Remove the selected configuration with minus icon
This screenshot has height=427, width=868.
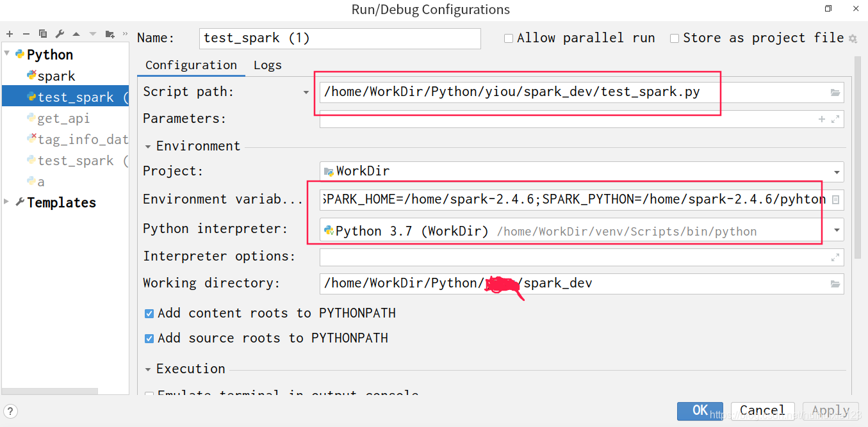26,34
